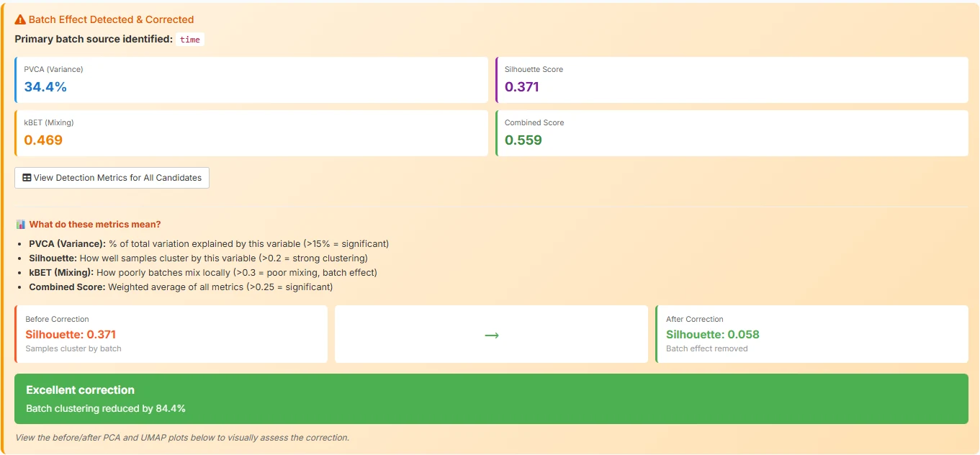Click View Detection Metrics for All Candidates button
Viewport: 980px width, 455px height.
[112, 178]
